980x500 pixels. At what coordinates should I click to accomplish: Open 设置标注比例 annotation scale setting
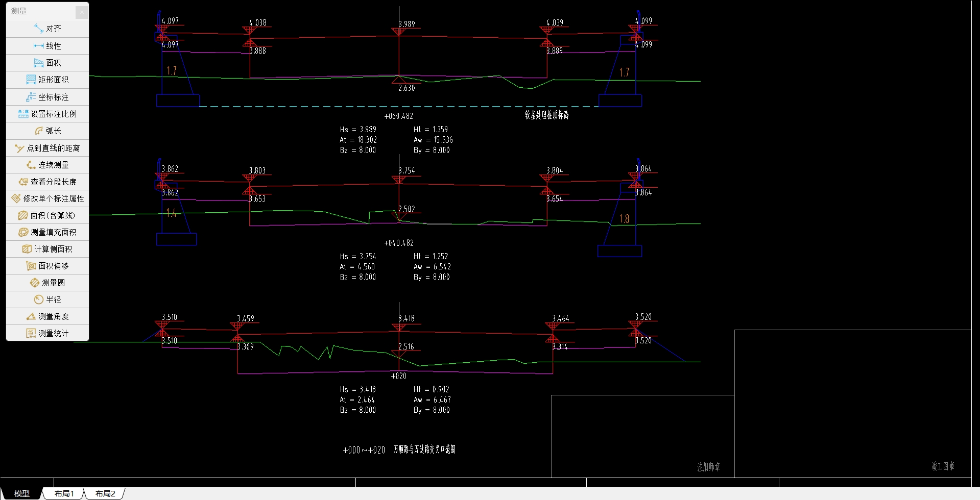pyautogui.click(x=47, y=114)
